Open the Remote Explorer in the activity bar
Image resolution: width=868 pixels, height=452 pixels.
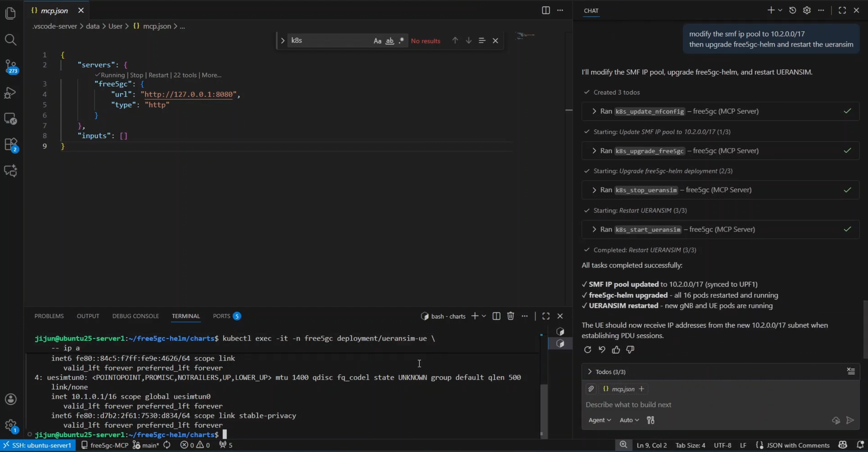tap(11, 118)
